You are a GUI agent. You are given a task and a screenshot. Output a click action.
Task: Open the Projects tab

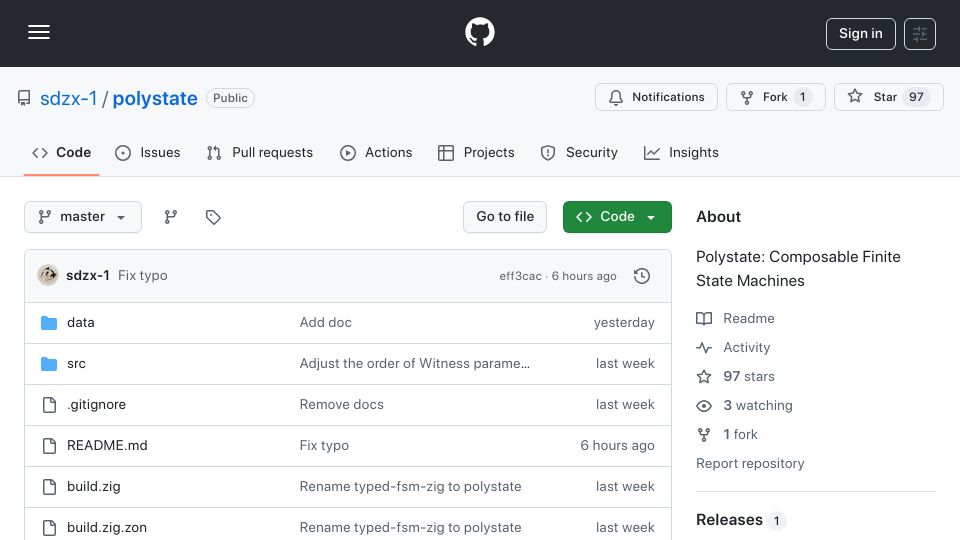pyautogui.click(x=476, y=152)
